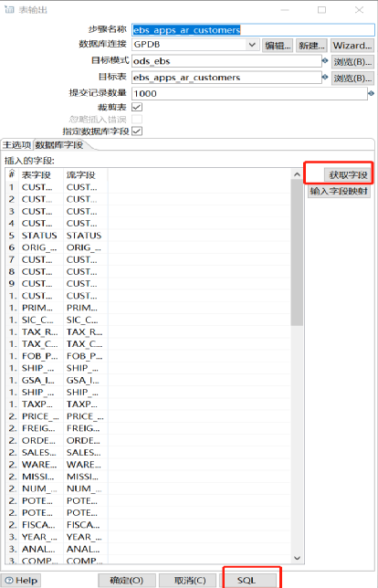
Task: Click the variable diamond icon beside 目标表 field
Action: [x=325, y=77]
